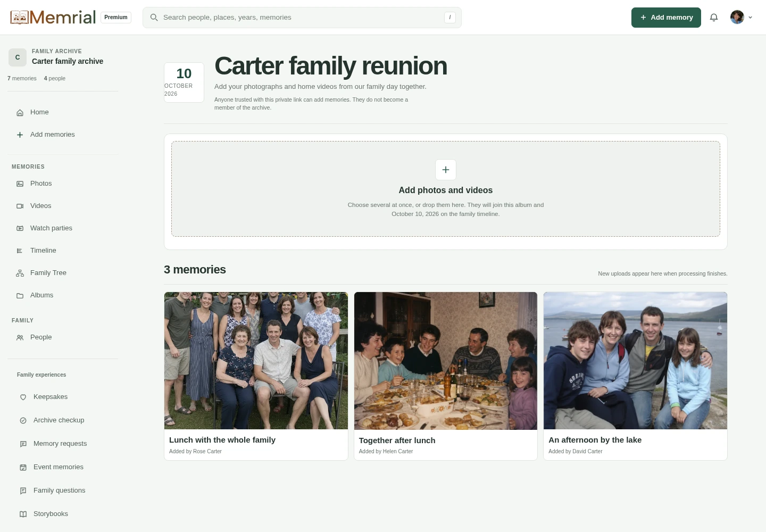766x532 pixels.
Task: Focus the search memories field
Action: (x=302, y=18)
